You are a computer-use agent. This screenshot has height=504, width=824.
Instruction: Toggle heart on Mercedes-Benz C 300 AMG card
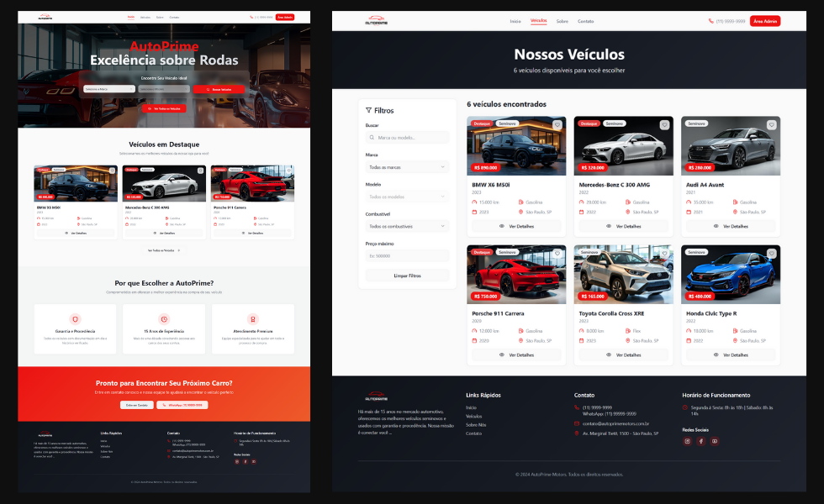tap(663, 125)
